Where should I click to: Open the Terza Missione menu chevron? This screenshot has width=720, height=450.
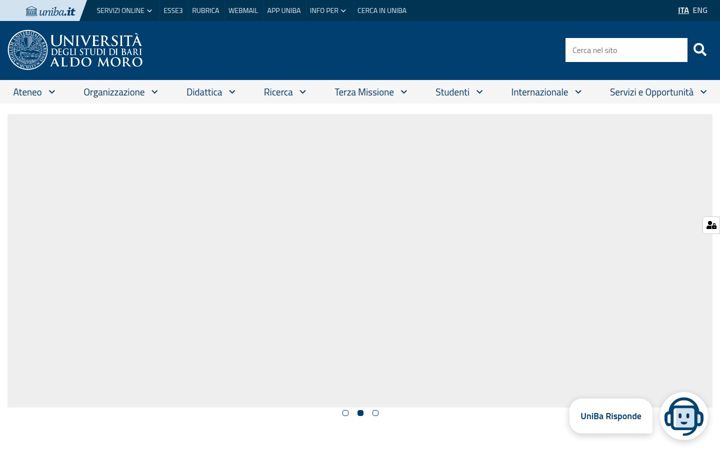click(404, 92)
